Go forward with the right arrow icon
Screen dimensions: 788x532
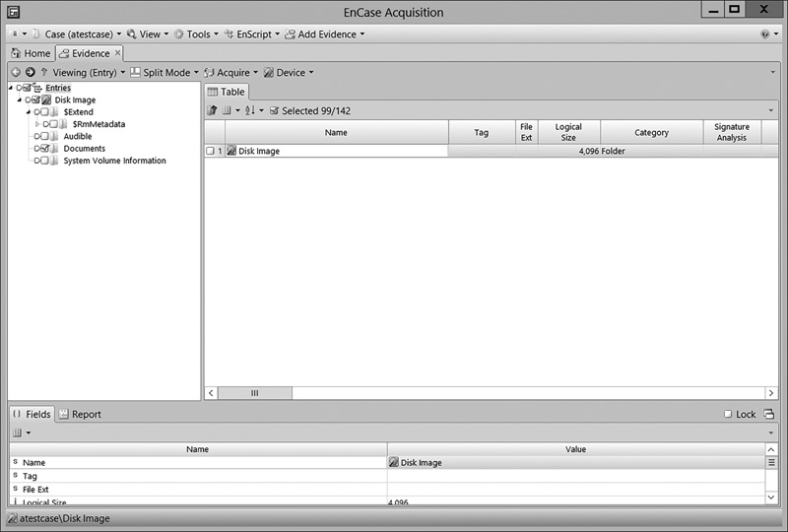(x=31, y=72)
